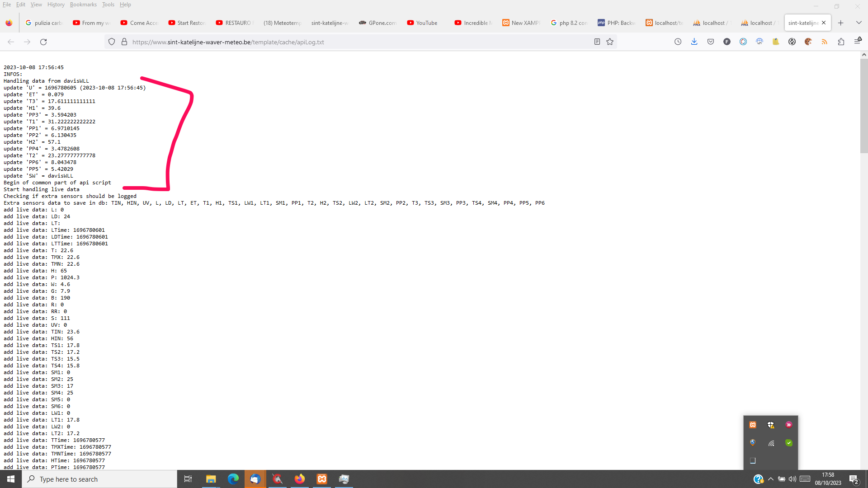This screenshot has width=868, height=488.
Task: Switch to the 'From my w' YouTube tab
Action: [91, 23]
